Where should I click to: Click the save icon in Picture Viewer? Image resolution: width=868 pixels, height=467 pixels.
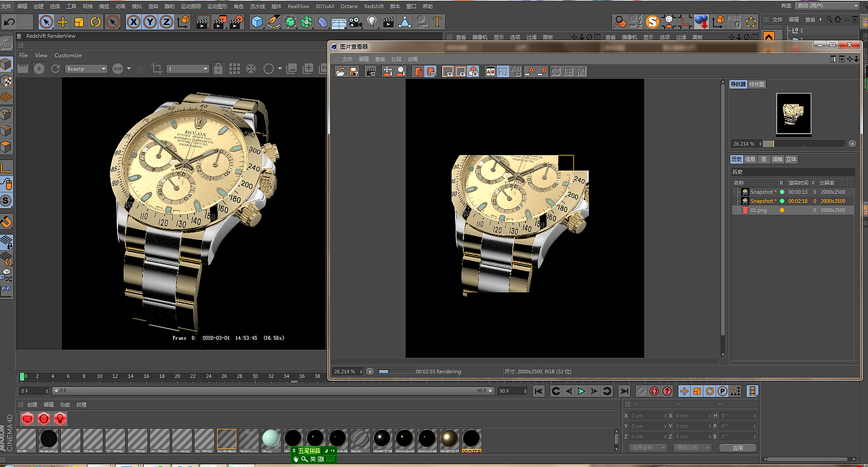pos(354,71)
